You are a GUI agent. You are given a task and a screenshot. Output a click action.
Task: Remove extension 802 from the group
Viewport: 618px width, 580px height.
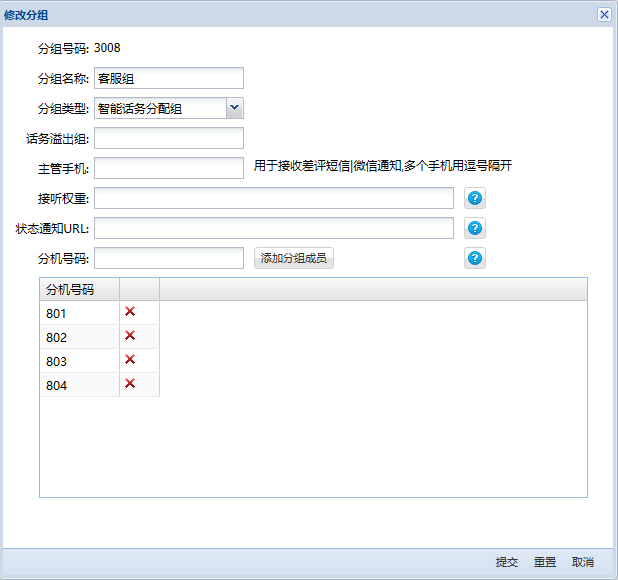130,336
